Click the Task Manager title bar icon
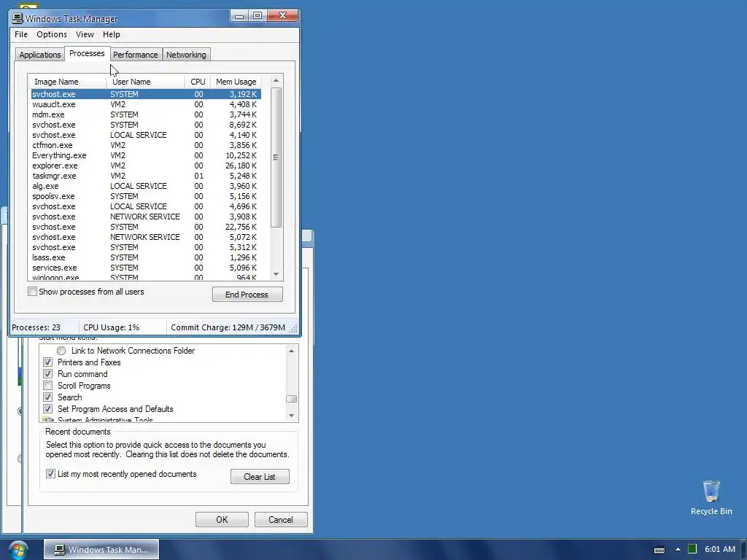Image resolution: width=747 pixels, height=560 pixels. click(18, 18)
